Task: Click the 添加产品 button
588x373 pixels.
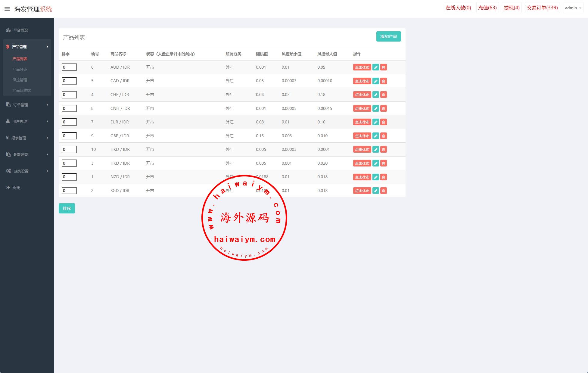Action: (x=388, y=36)
